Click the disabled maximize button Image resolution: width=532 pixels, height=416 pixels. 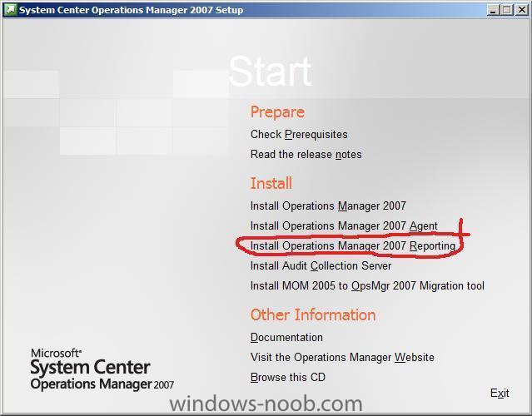[506, 10]
